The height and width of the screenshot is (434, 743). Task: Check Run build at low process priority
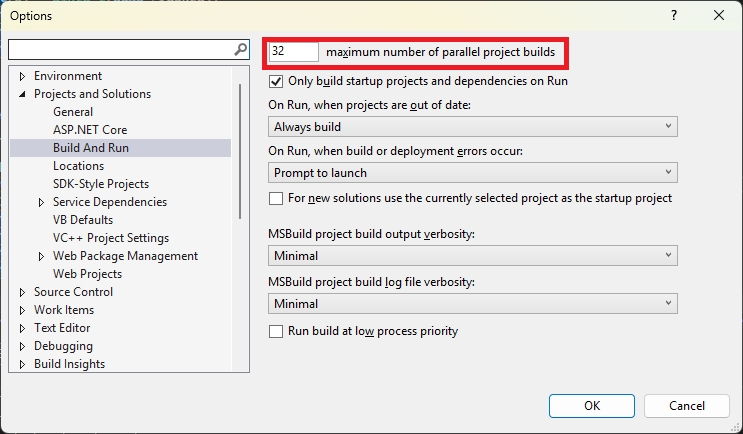pos(276,331)
